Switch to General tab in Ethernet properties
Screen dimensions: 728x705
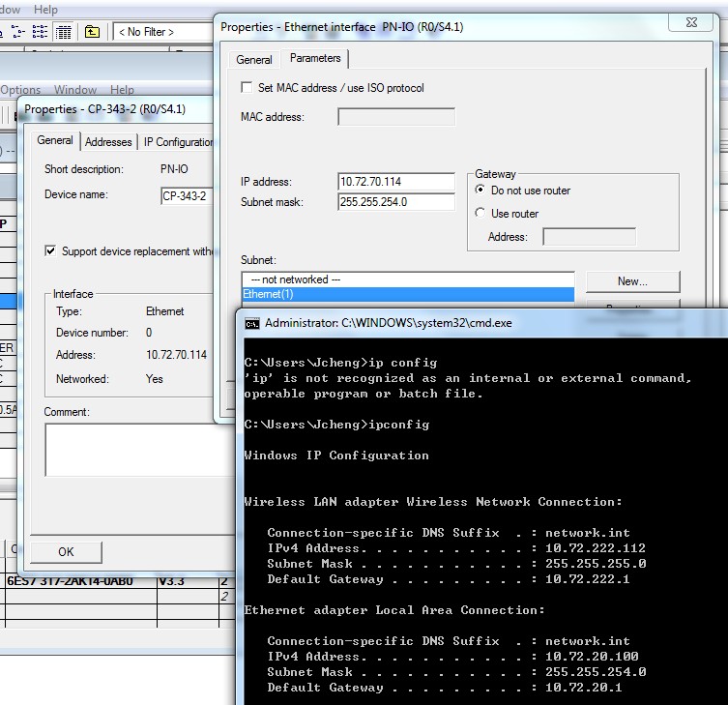tap(254, 60)
